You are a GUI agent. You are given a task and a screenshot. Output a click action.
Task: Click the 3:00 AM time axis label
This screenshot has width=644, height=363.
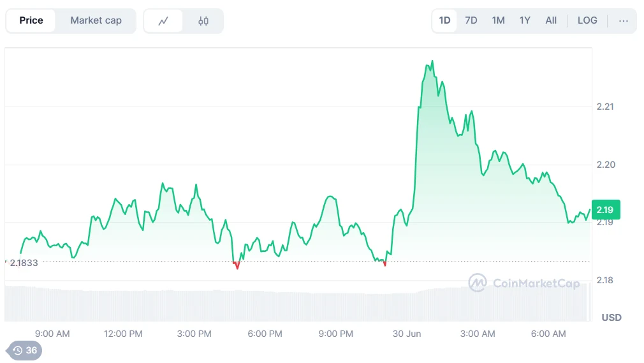click(478, 334)
